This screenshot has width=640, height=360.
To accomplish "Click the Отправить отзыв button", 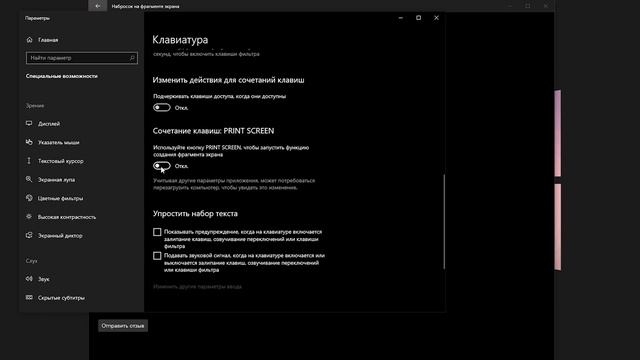I will pyautogui.click(x=123, y=326).
